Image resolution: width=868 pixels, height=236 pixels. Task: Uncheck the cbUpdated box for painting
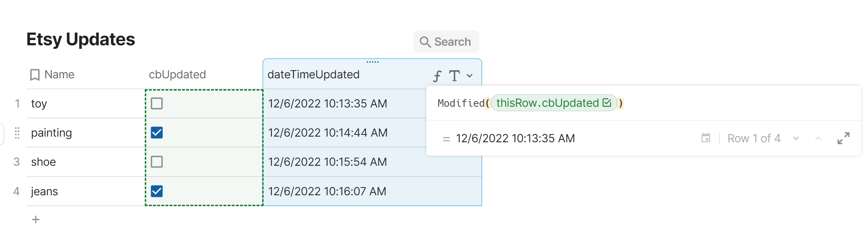[157, 133]
